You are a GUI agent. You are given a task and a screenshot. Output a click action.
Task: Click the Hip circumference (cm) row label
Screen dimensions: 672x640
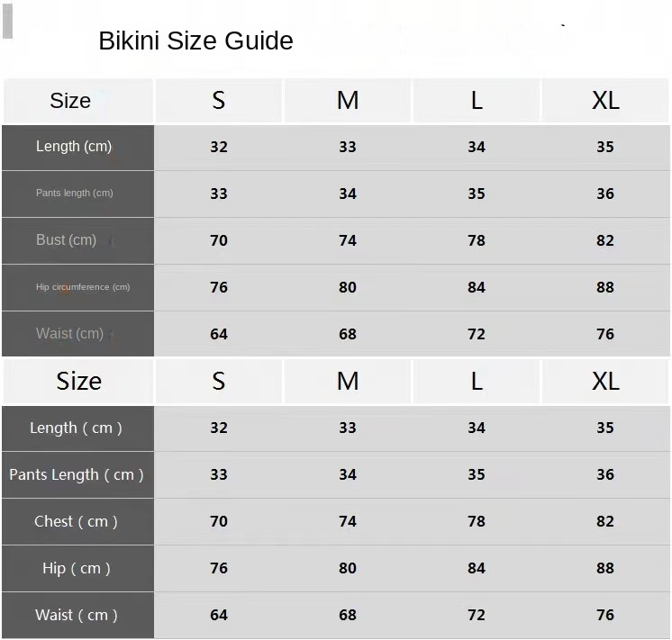click(83, 287)
